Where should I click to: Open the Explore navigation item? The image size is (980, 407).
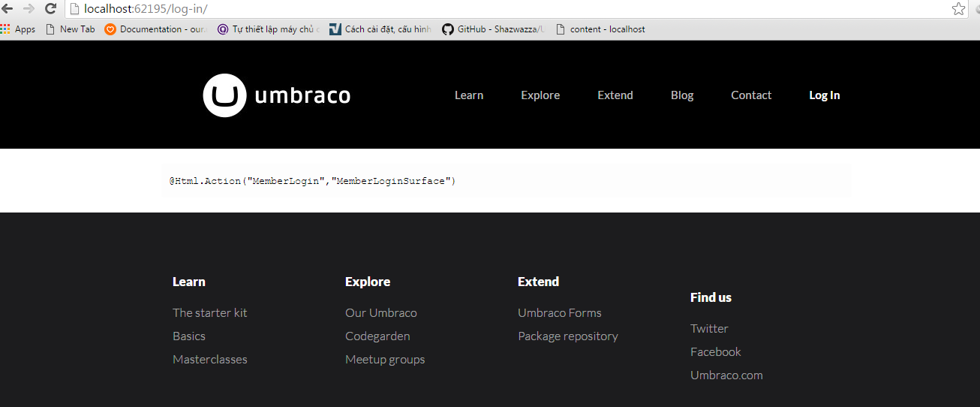(x=540, y=95)
